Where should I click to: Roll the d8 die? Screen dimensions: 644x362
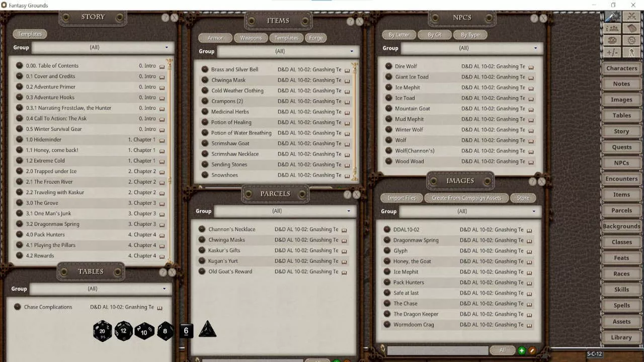166,331
